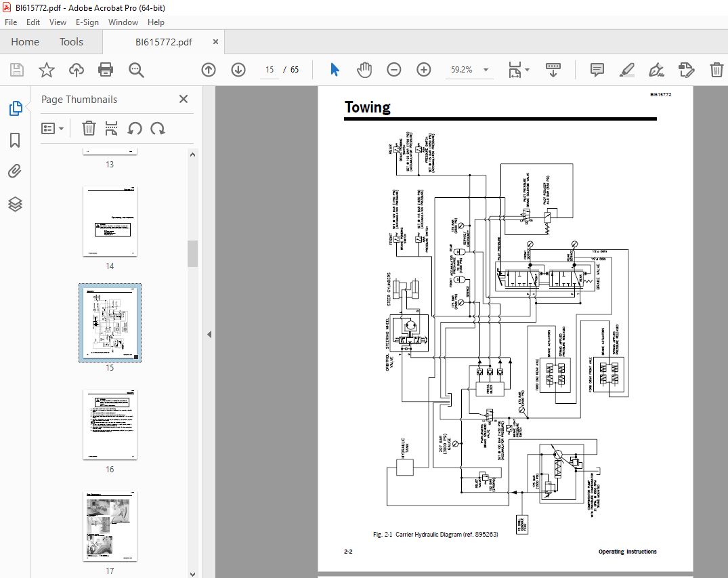Screen dimensions: 728x578
Task: Click the zoom value 59.2% field
Action: 461,70
